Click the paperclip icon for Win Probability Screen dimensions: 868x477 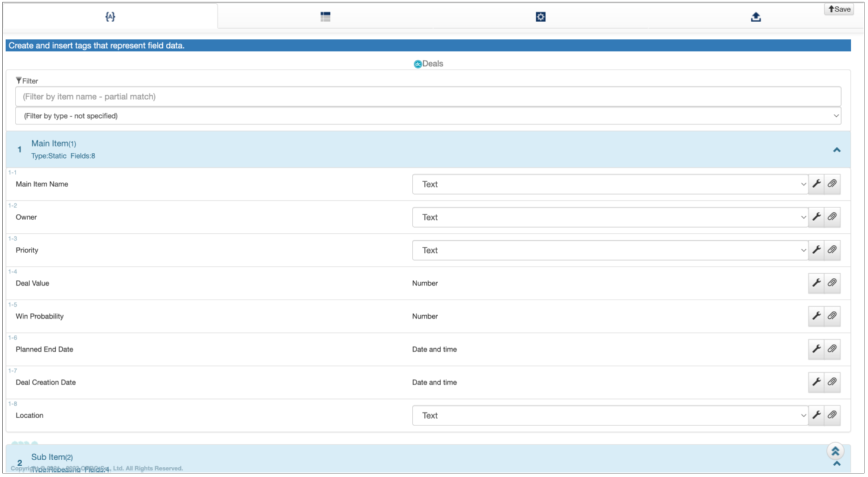(x=832, y=316)
